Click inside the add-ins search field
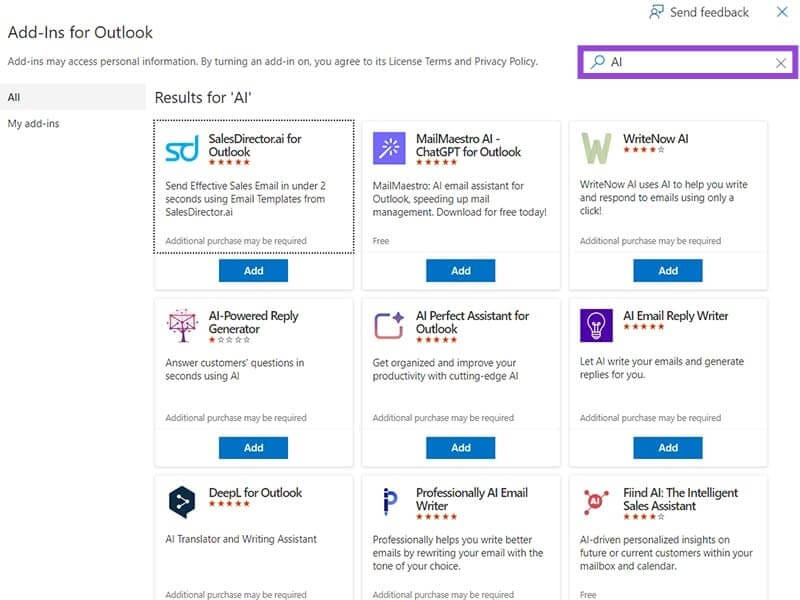This screenshot has height=600, width=800. pos(690,62)
